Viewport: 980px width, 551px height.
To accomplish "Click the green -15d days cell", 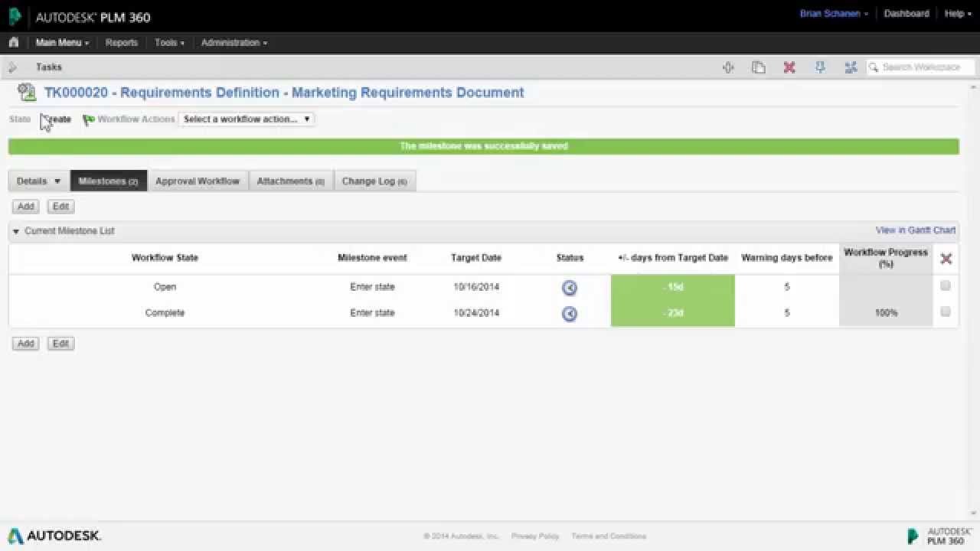I will click(x=673, y=288).
